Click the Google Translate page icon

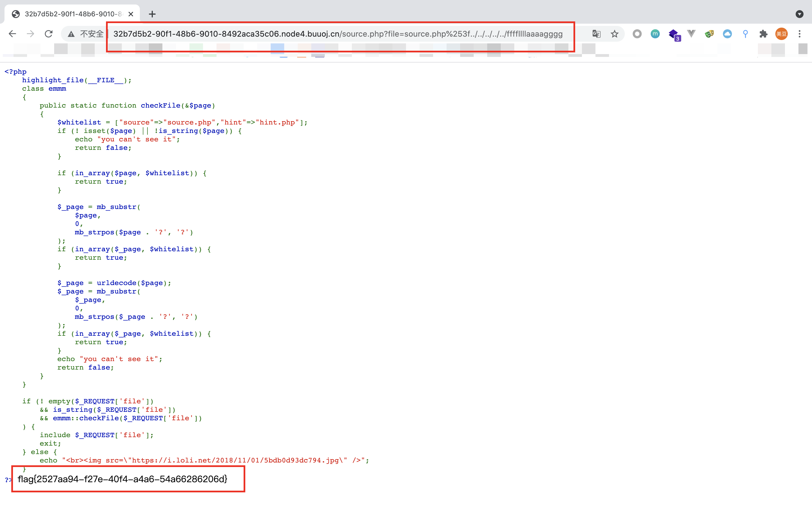(x=596, y=34)
